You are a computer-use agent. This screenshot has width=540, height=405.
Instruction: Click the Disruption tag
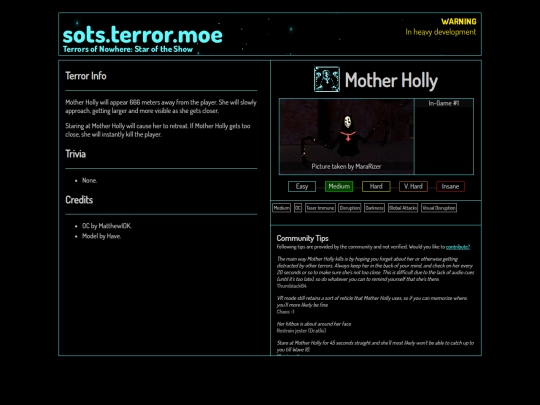[350, 208]
